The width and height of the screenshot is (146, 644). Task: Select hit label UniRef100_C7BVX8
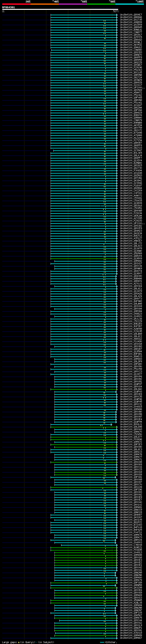coord(131,545)
